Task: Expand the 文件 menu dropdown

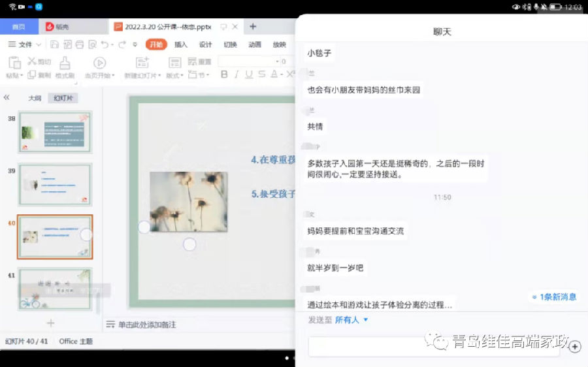Action: (x=25, y=44)
